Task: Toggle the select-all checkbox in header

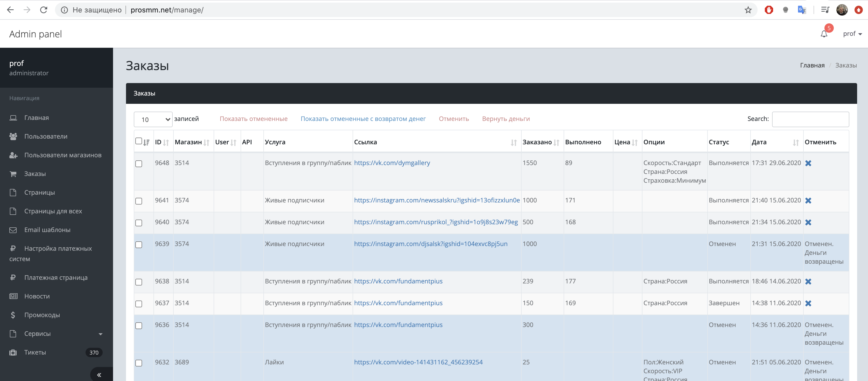Action: pyautogui.click(x=138, y=141)
